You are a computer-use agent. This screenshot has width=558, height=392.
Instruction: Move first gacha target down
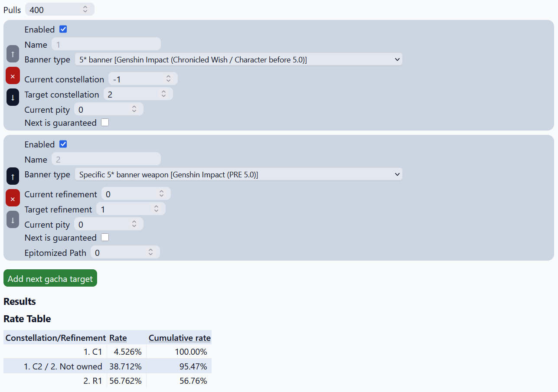click(13, 97)
